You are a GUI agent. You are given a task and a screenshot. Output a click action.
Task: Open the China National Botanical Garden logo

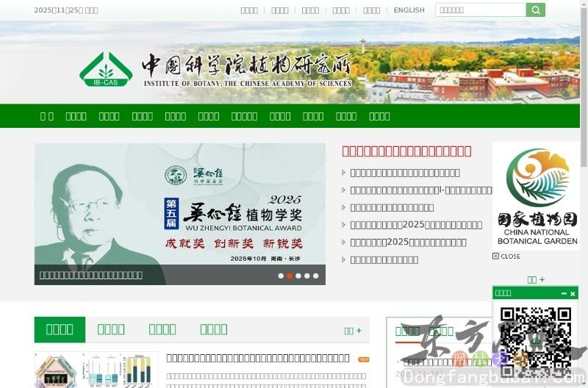click(x=537, y=196)
